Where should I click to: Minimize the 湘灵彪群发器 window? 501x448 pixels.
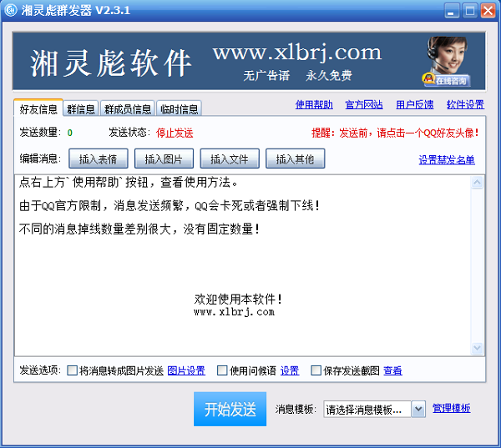coord(452,11)
